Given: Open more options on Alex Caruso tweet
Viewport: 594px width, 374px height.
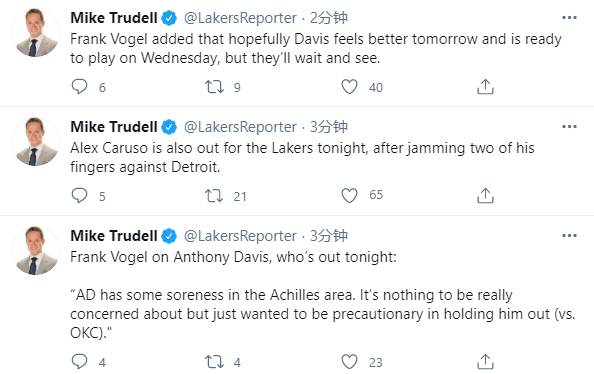Looking at the screenshot, I should pos(569,127).
